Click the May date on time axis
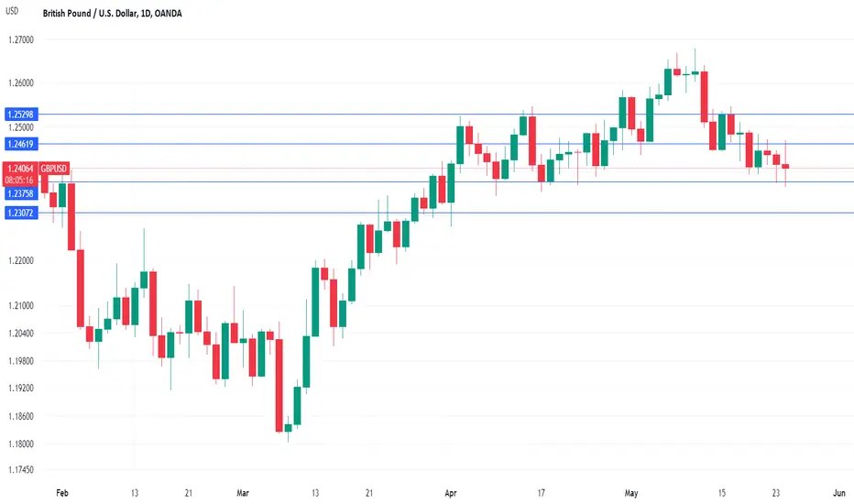 point(630,493)
